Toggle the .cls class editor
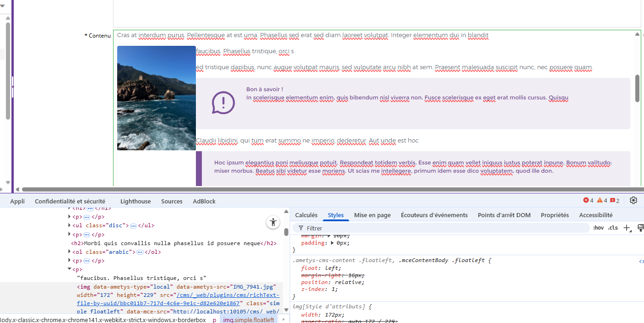This screenshot has width=644, height=323. (613, 228)
